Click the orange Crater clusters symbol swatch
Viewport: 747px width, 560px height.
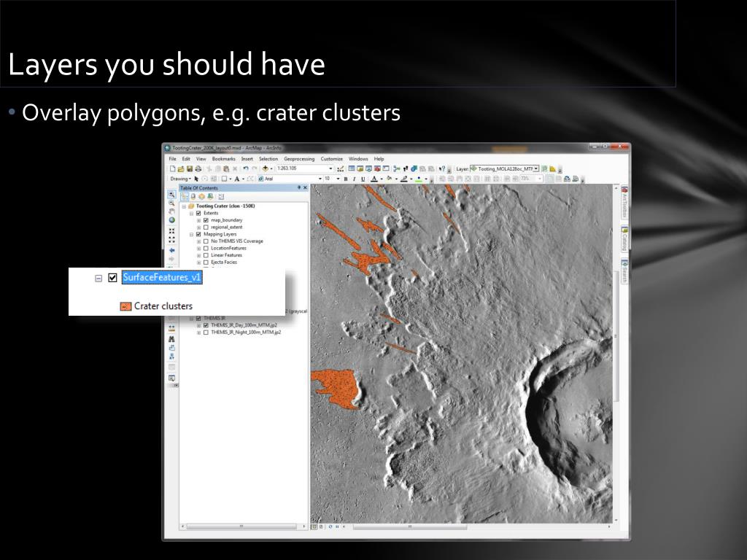(x=125, y=306)
